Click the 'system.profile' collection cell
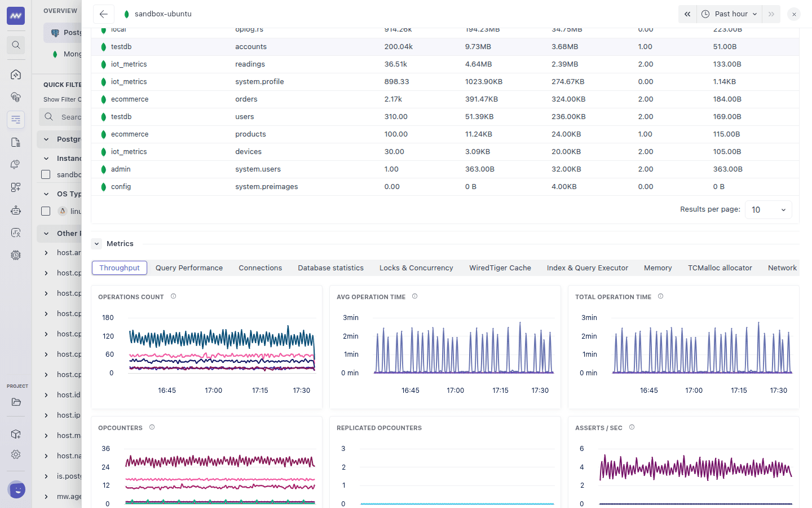This screenshot has width=812, height=508. [259, 82]
